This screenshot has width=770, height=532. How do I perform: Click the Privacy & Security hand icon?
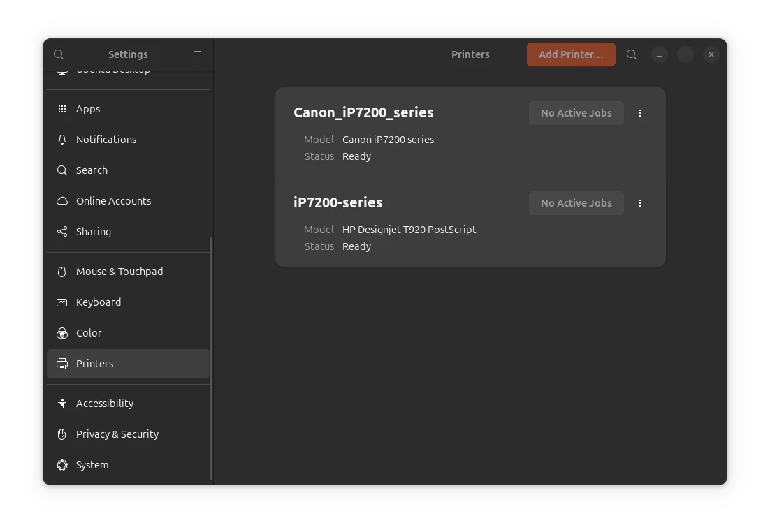(62, 434)
